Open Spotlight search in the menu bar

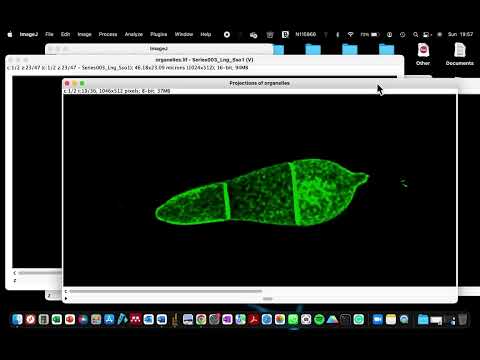[x=415, y=34]
